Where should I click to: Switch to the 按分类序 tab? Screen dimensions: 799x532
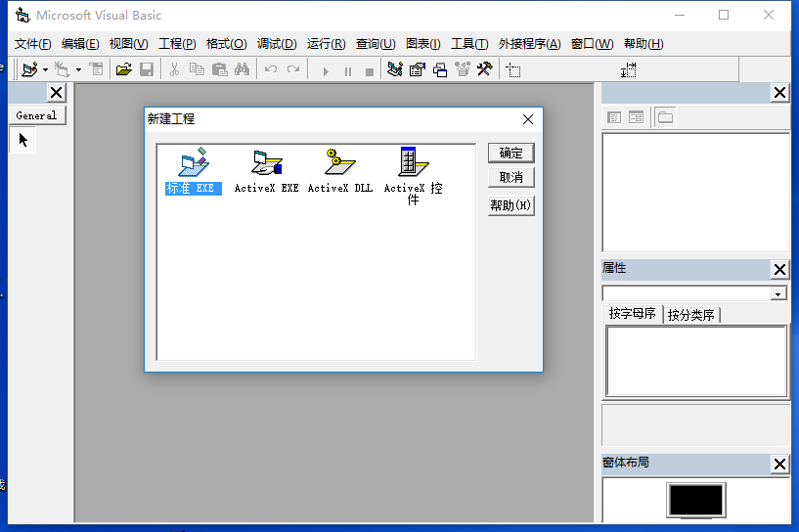tap(691, 315)
